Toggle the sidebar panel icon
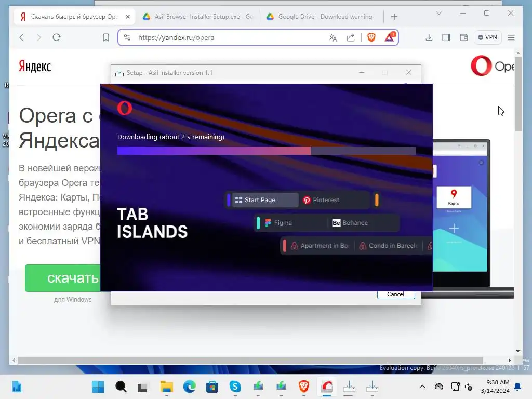 pos(446,37)
